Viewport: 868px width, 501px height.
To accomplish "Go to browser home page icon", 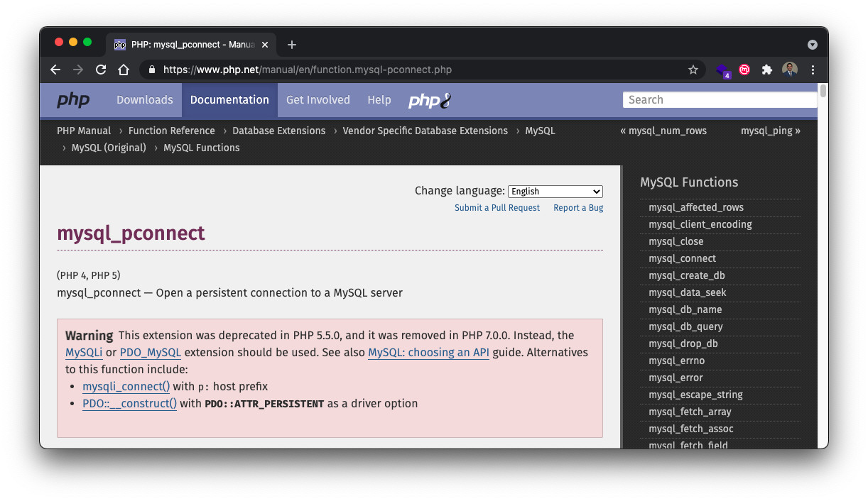I will (x=124, y=70).
